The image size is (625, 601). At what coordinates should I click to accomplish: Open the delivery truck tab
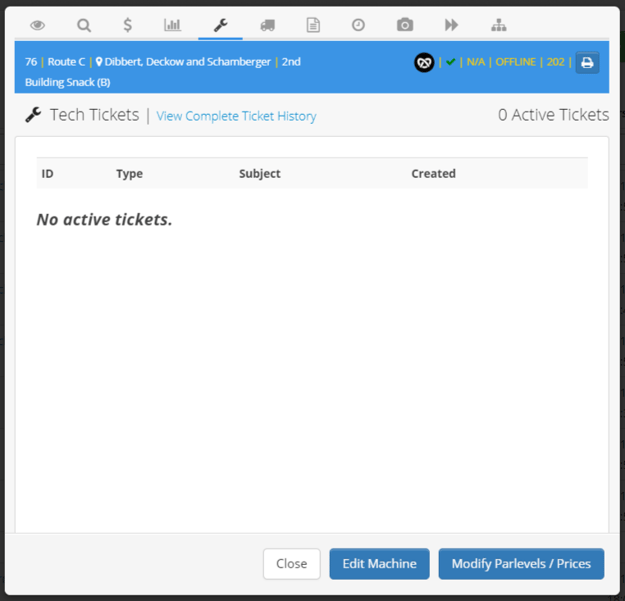click(x=267, y=26)
